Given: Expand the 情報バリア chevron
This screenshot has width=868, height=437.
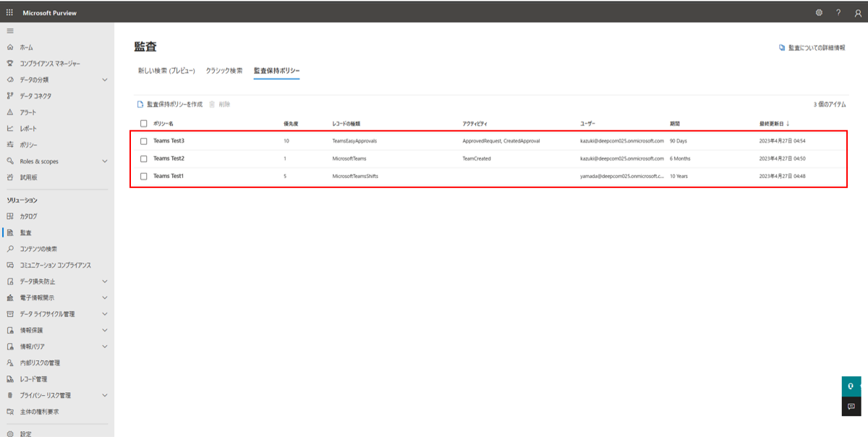Looking at the screenshot, I should pos(105,347).
